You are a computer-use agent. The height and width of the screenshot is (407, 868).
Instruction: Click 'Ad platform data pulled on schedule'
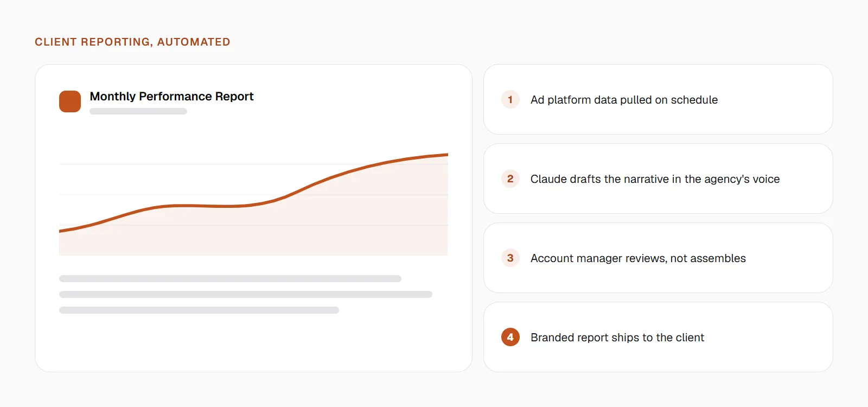[624, 100]
